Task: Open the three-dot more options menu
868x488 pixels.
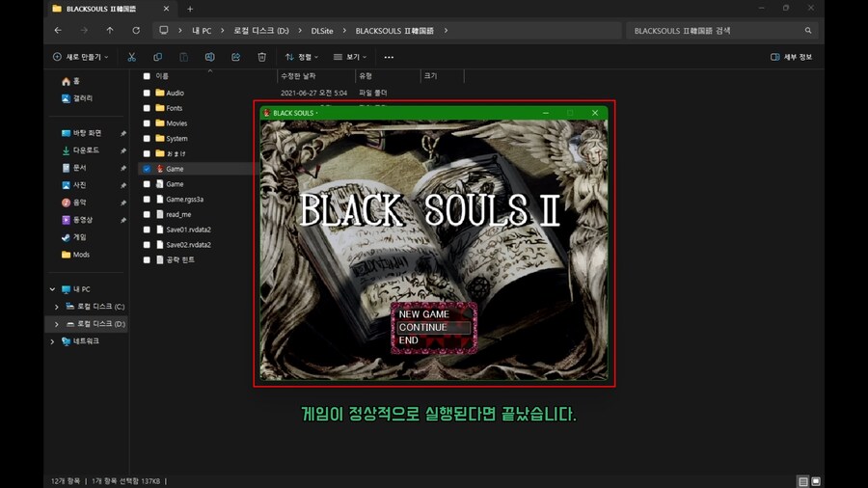Action: (x=389, y=57)
